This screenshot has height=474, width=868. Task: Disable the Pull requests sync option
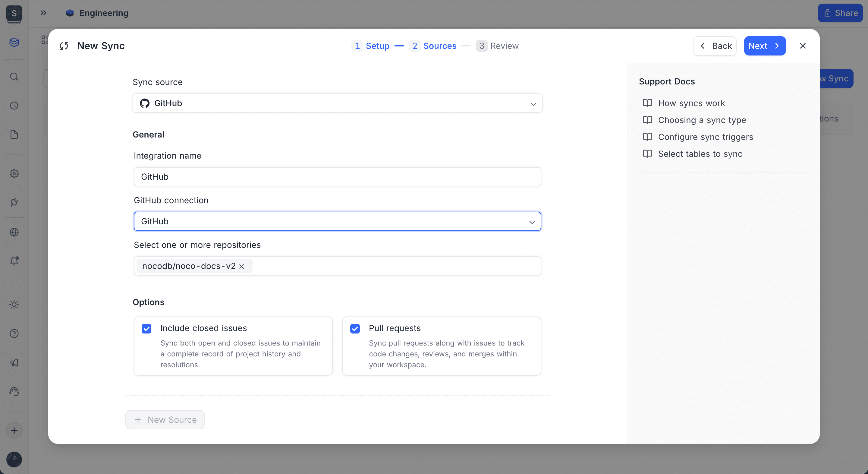coord(355,329)
